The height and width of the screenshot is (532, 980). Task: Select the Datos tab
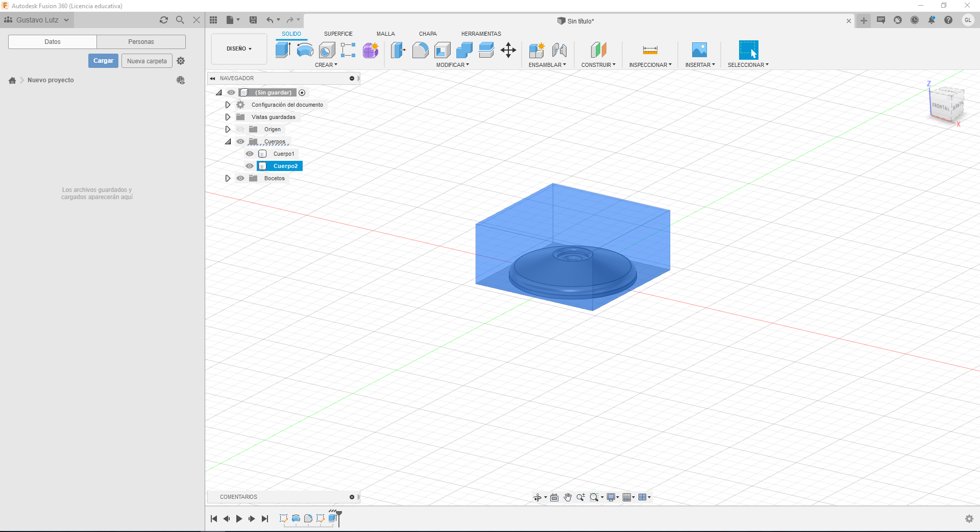[53, 42]
